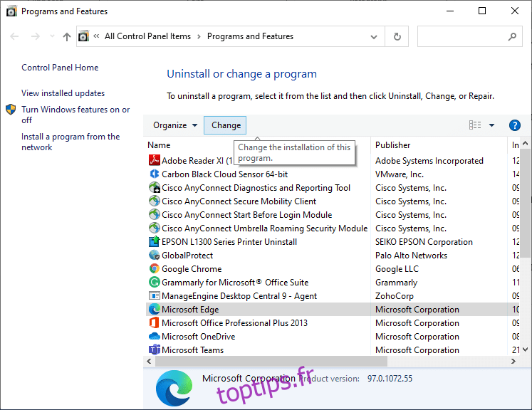532x410 pixels.
Task: Open Turn Windows features on or off
Action: (x=75, y=115)
